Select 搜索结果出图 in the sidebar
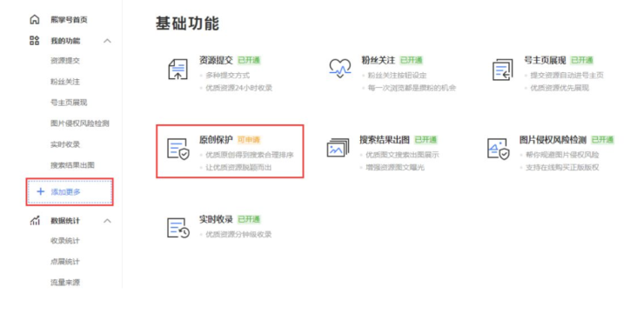 (72, 165)
